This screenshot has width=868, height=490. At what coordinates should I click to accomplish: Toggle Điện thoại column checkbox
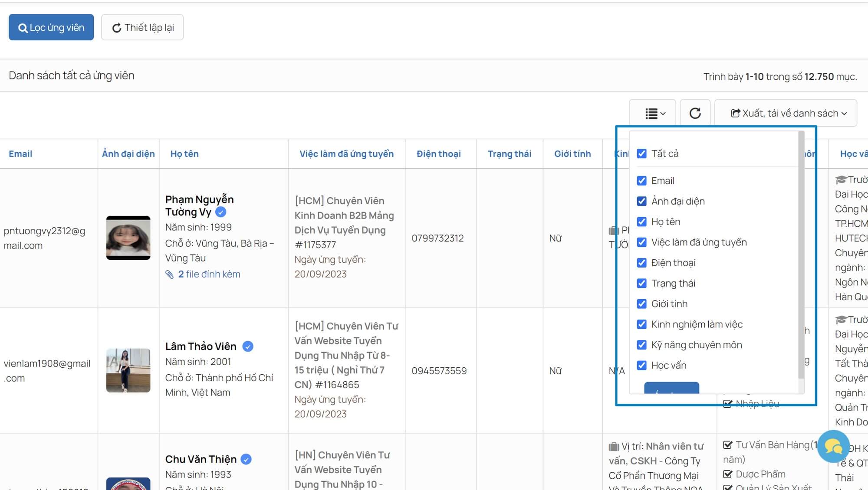point(641,263)
